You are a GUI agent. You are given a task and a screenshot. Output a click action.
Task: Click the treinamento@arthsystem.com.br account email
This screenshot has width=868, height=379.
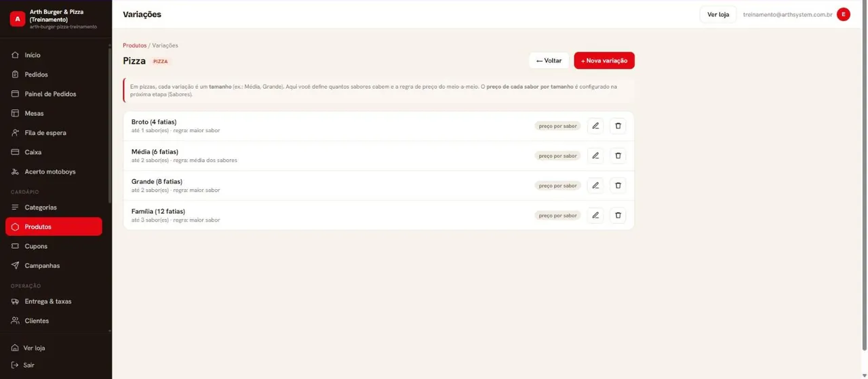787,14
